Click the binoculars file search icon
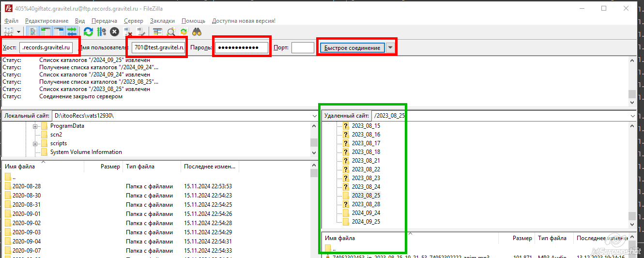Image resolution: width=644 pixels, height=258 pixels. [197, 32]
